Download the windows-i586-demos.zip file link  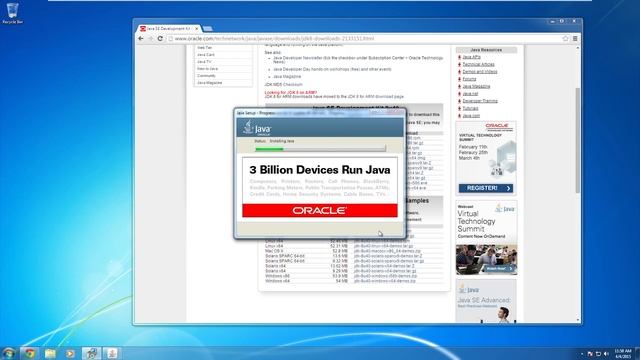(x=385, y=276)
